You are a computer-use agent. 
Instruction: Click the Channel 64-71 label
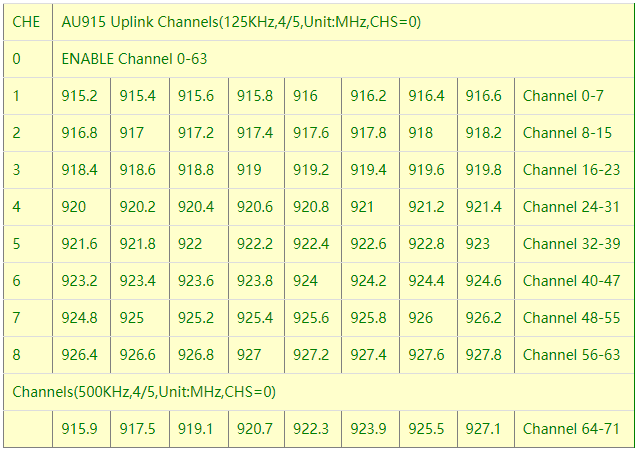(x=571, y=429)
